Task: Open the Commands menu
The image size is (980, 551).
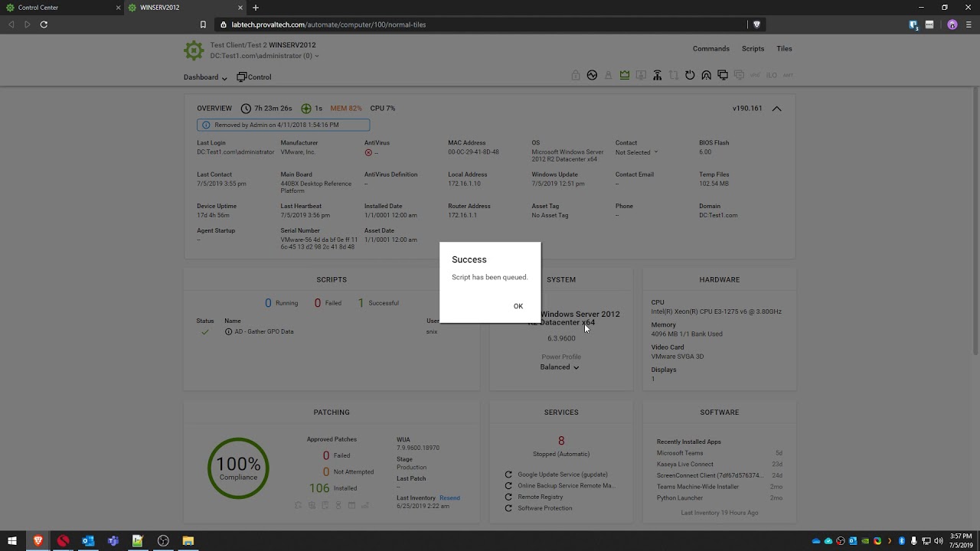Action: (x=711, y=49)
